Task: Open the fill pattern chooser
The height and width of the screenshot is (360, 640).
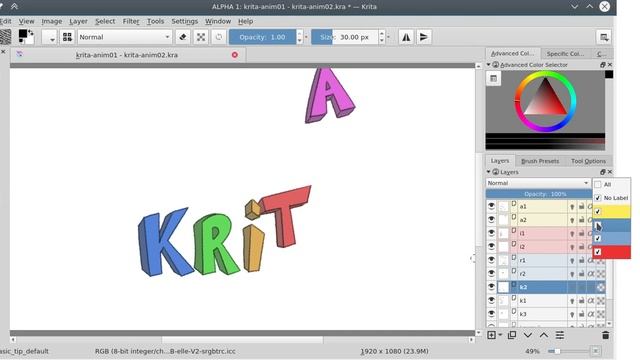Action: (x=5, y=37)
